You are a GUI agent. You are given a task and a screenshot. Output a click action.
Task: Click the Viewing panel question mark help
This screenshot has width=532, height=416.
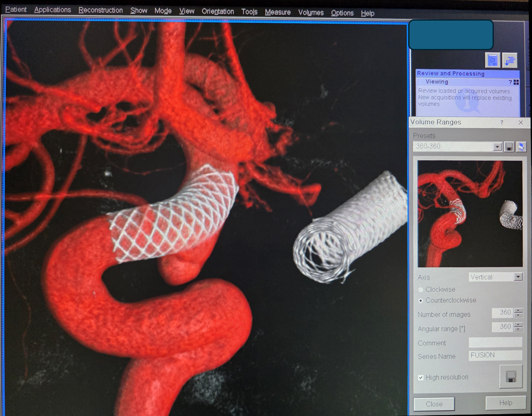tap(510, 82)
